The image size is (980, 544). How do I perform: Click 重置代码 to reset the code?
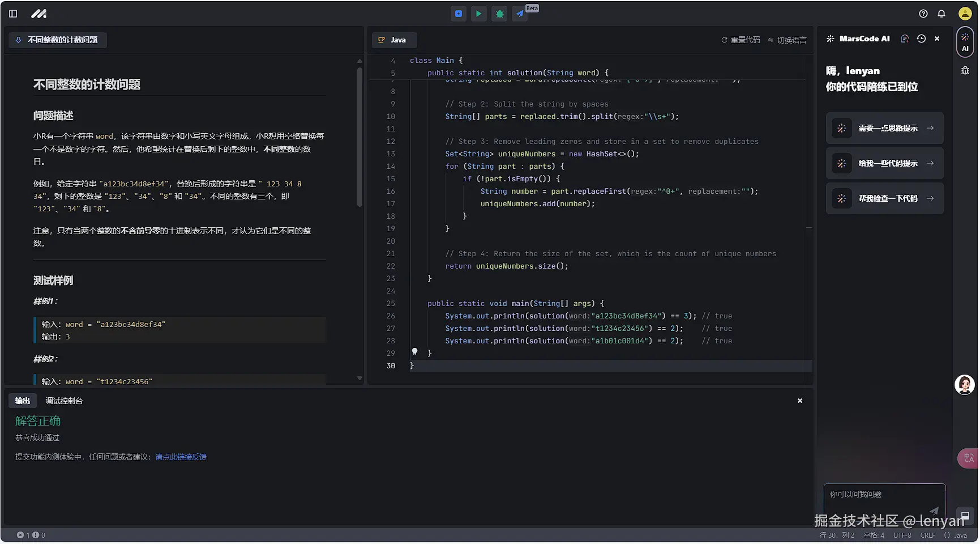tap(741, 40)
